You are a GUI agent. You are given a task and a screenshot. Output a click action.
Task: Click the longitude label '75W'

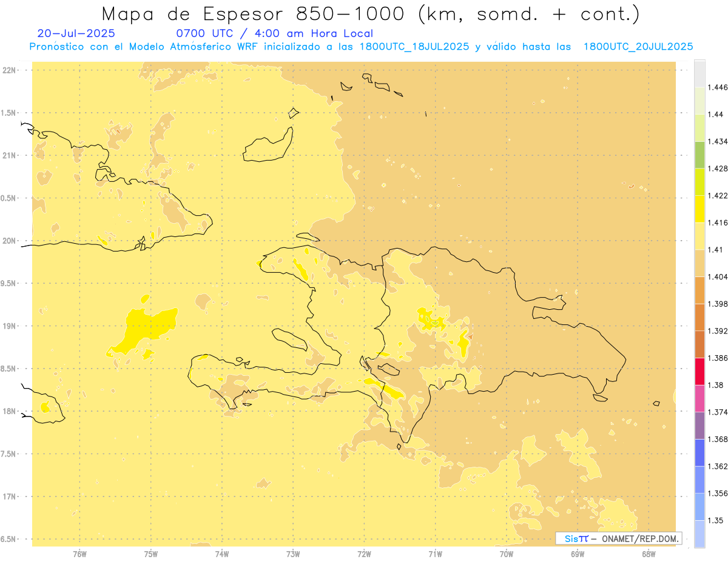click(151, 554)
